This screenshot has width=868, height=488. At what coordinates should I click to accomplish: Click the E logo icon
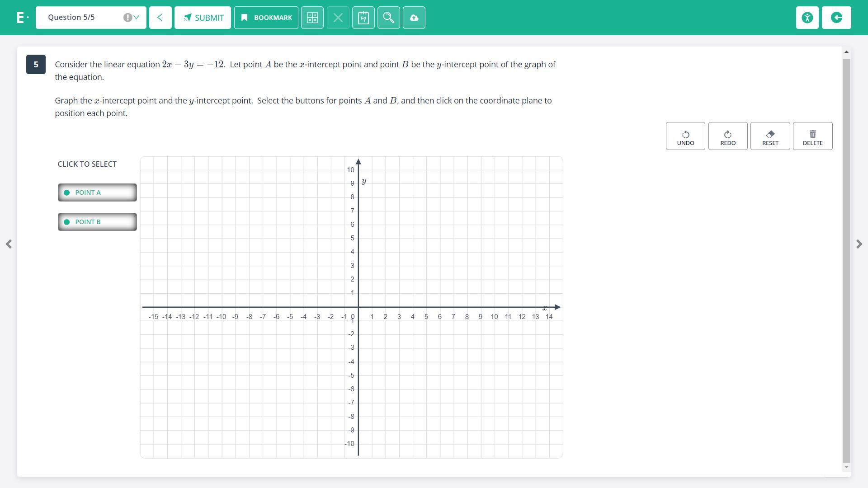click(21, 18)
